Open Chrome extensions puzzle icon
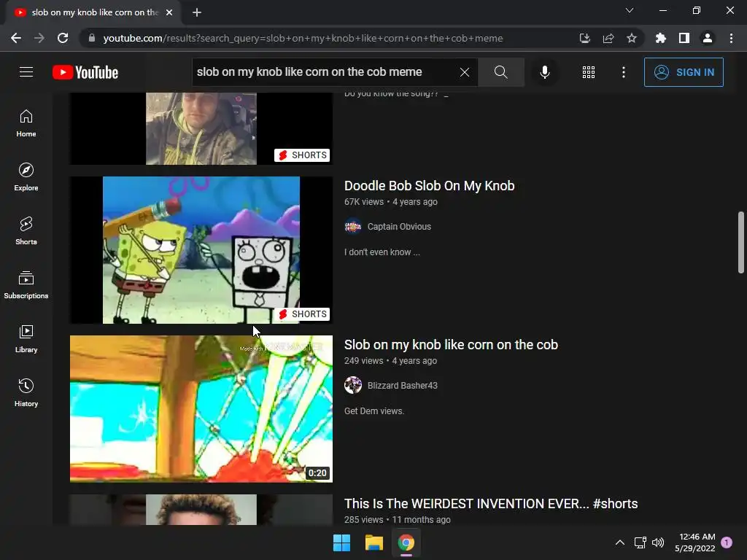This screenshot has height=560, width=747. click(x=660, y=38)
